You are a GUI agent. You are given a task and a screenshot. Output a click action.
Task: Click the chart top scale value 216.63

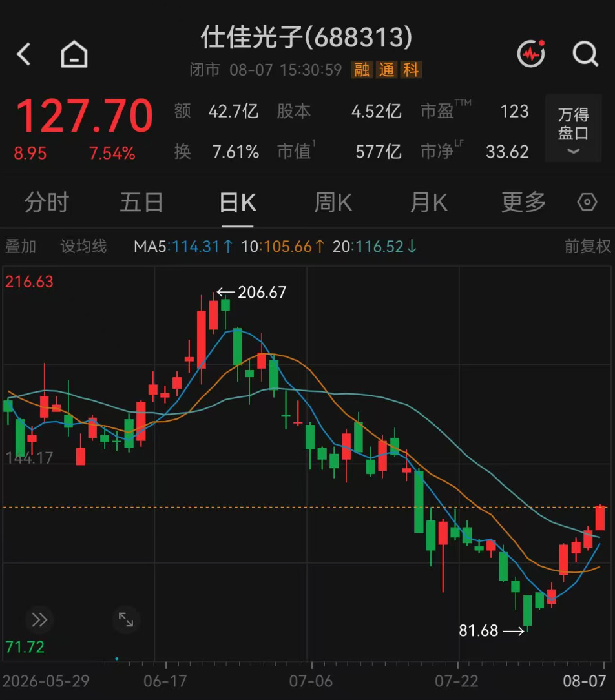pyautogui.click(x=30, y=282)
